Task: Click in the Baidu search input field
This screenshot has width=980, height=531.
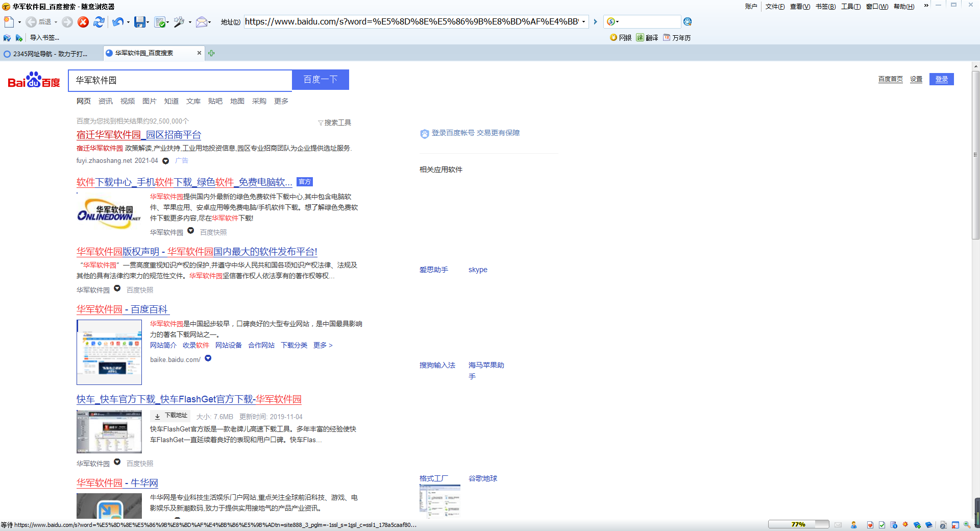Action: tap(180, 80)
